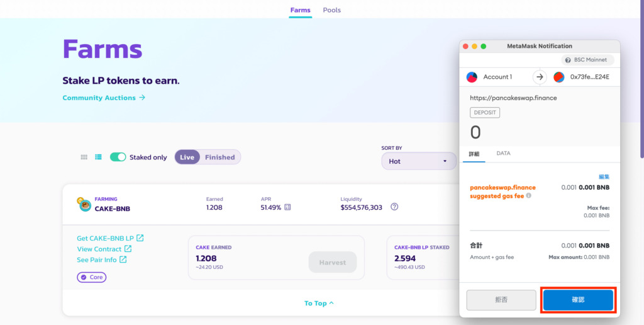
Task: Click external link icon after Get CAKE-BNB LP
Action: [x=140, y=238]
